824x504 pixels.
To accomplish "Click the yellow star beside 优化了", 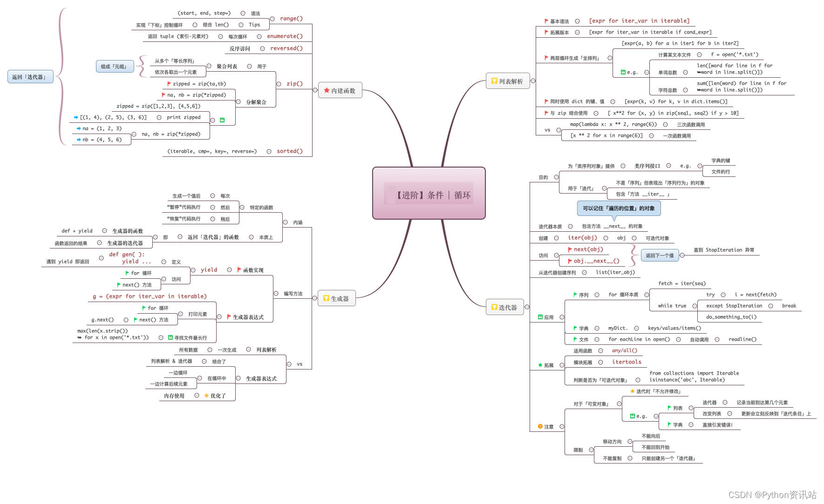I will click(206, 396).
